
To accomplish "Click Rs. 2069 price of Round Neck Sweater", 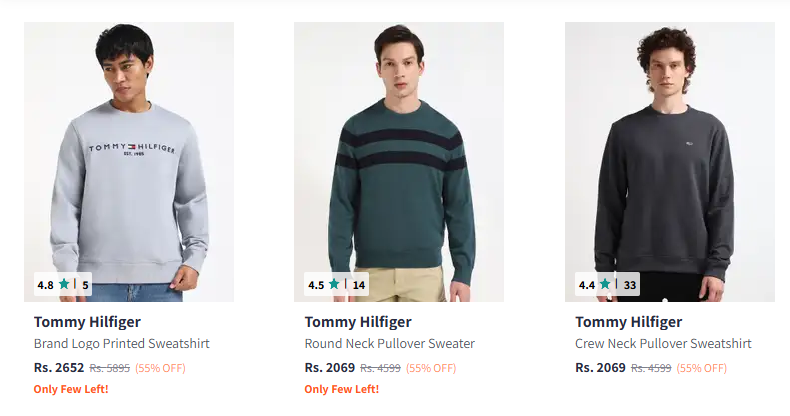I will click(x=329, y=368).
